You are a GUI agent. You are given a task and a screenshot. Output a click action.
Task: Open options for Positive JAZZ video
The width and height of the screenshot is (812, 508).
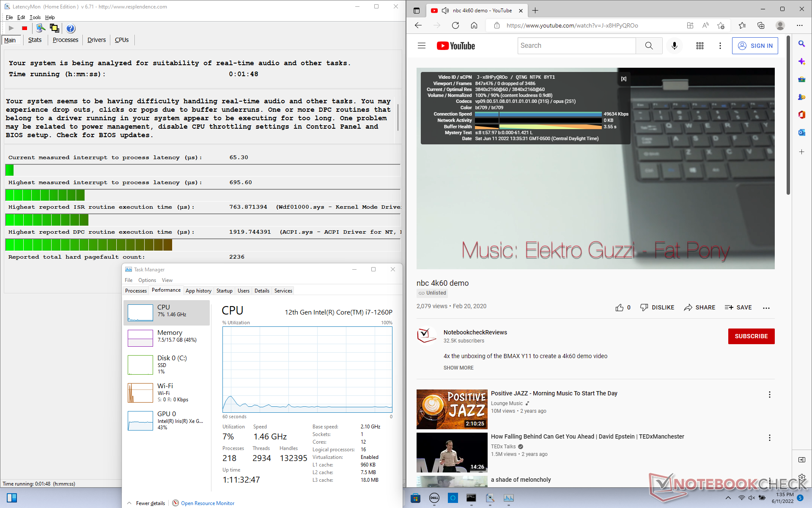769,395
